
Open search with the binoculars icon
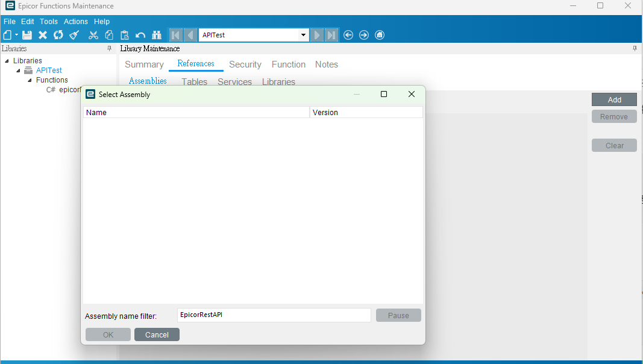pyautogui.click(x=157, y=35)
